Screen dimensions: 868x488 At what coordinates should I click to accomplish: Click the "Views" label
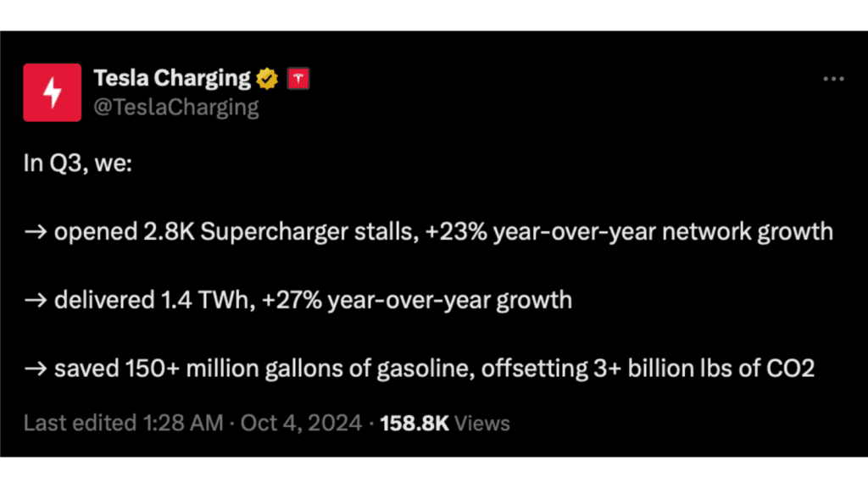482,423
